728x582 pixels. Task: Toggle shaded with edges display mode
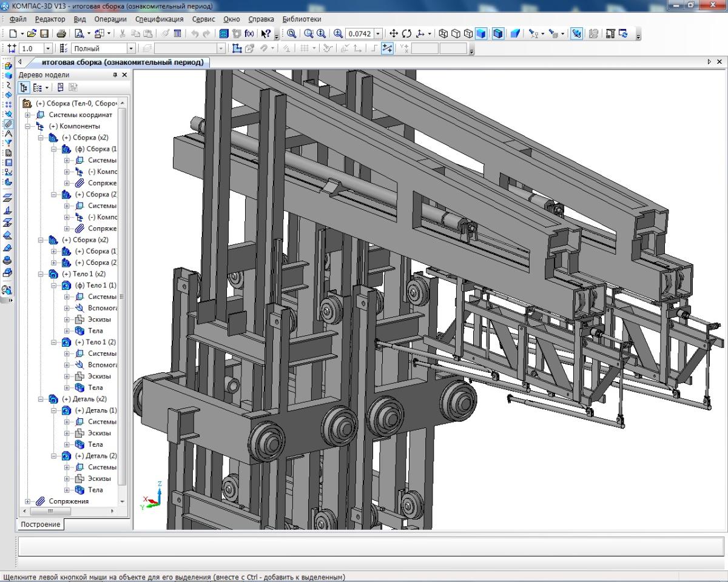(498, 34)
